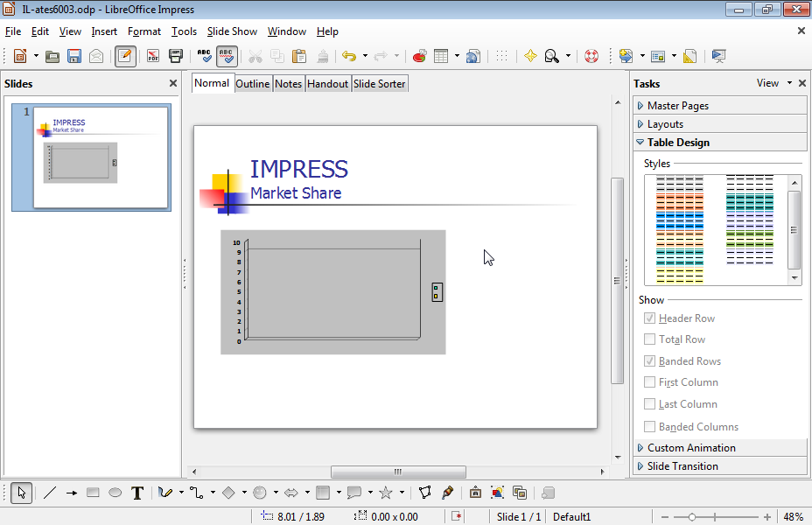The width and height of the screenshot is (812, 525).
Task: Open LibreOffice Help lifebuoy icon
Action: (591, 56)
